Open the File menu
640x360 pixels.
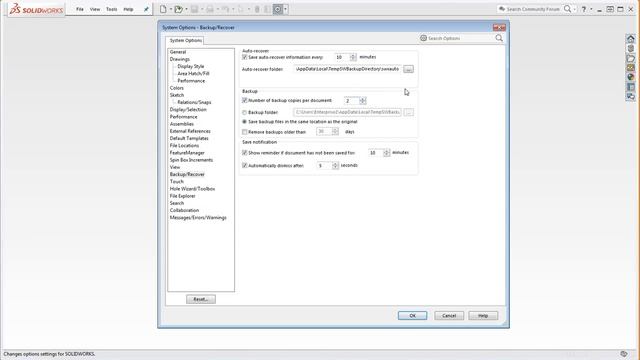[x=80, y=9]
